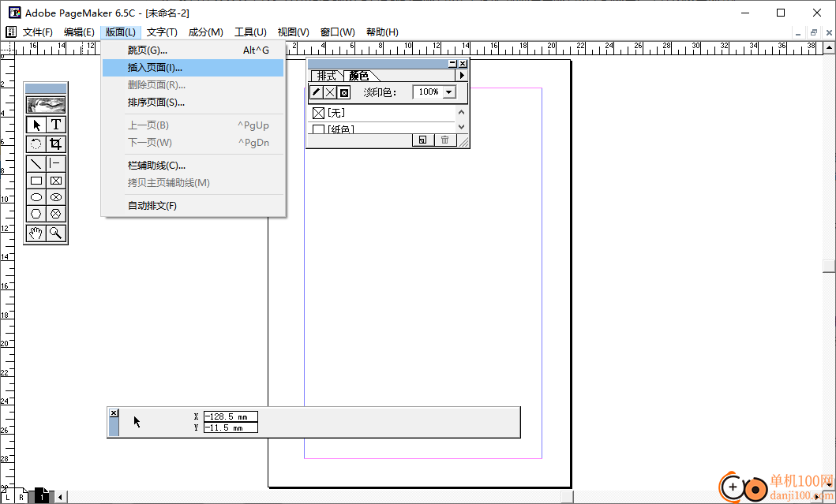Select the Text tool in toolbox
Screen dimensions: 836x504
56,125
